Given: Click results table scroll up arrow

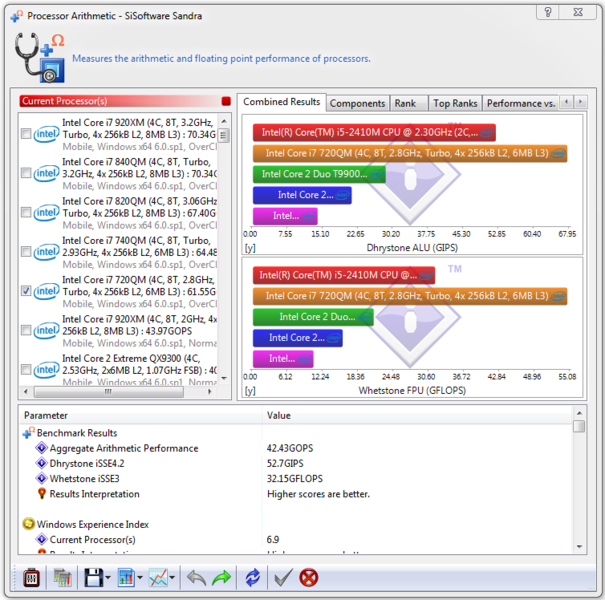Looking at the screenshot, I should 579,414.
